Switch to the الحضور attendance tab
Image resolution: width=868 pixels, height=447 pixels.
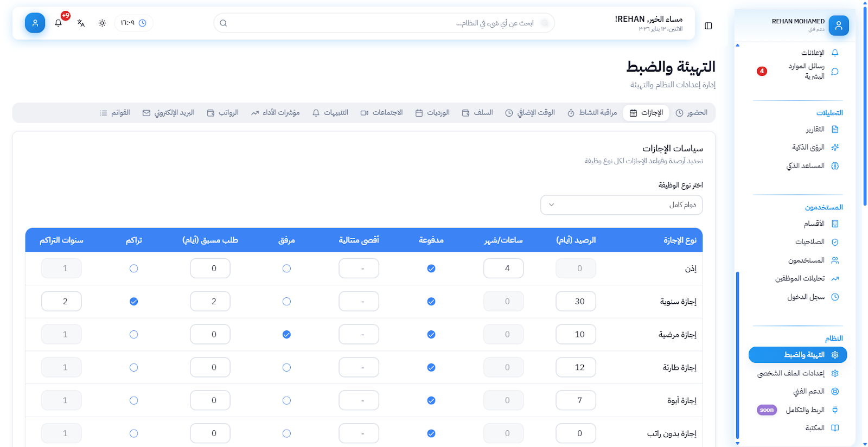(692, 113)
